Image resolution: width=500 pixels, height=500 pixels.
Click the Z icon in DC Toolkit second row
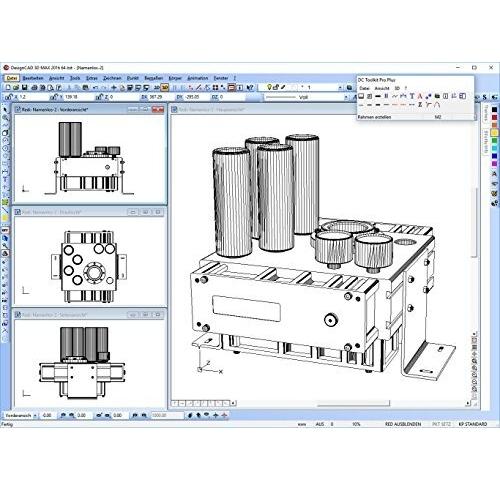point(420,105)
